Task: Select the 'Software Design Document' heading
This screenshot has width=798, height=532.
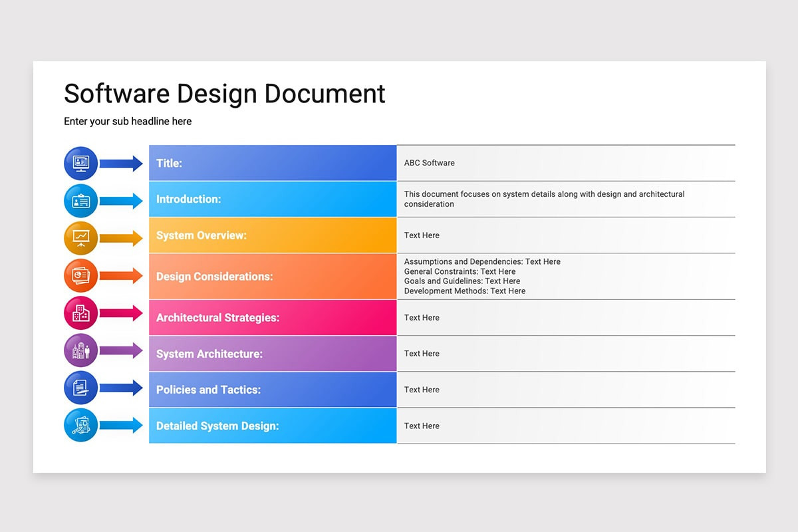Action: click(225, 94)
